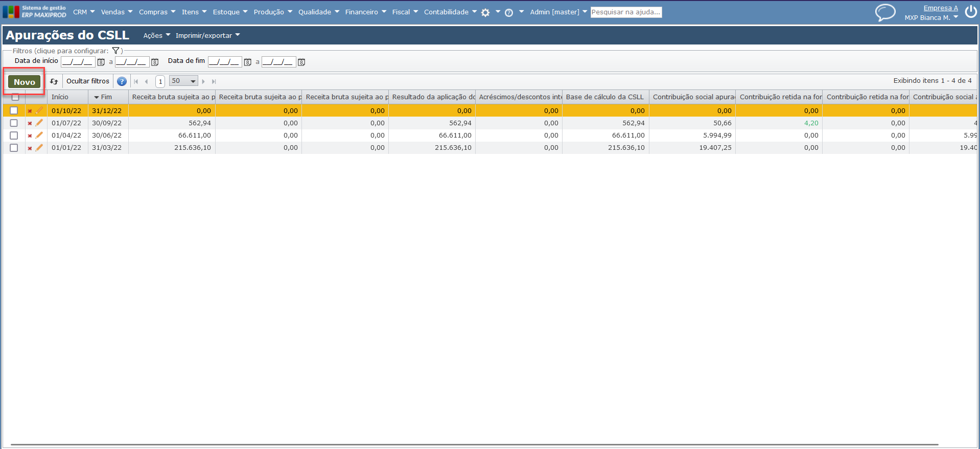Screen dimensions: 980x449
Task: Delete the 01/07/22 row with red X
Action: [x=30, y=123]
